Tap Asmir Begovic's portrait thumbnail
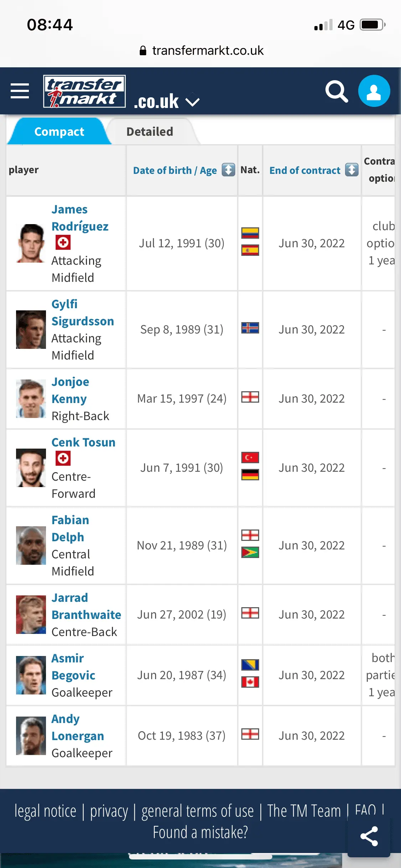Image resolution: width=401 pixels, height=868 pixels. 31,675
